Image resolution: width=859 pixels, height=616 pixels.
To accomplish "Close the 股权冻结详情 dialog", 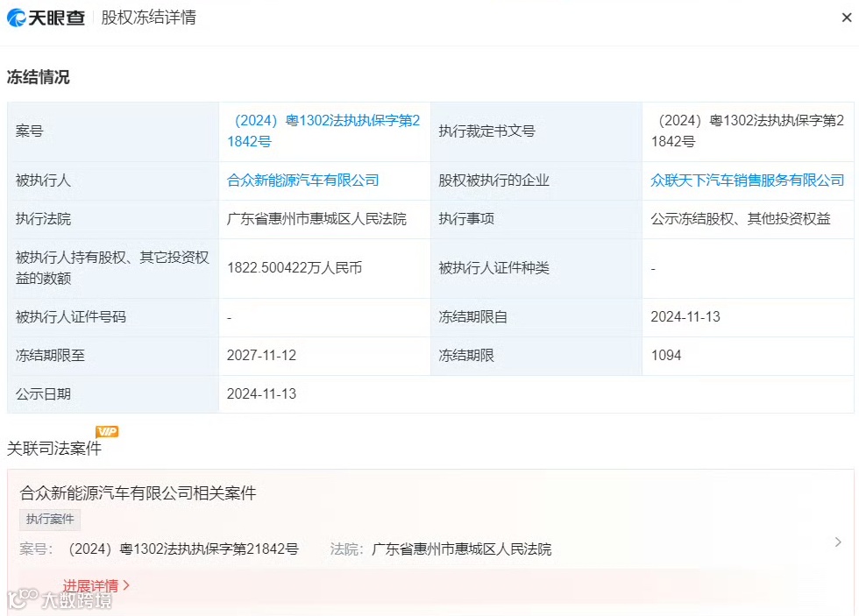I will pos(847,18).
